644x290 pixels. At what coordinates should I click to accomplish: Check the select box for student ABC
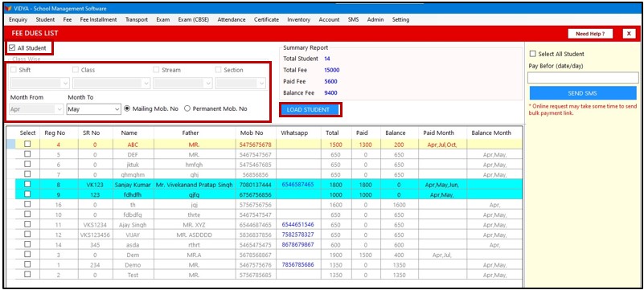27,144
